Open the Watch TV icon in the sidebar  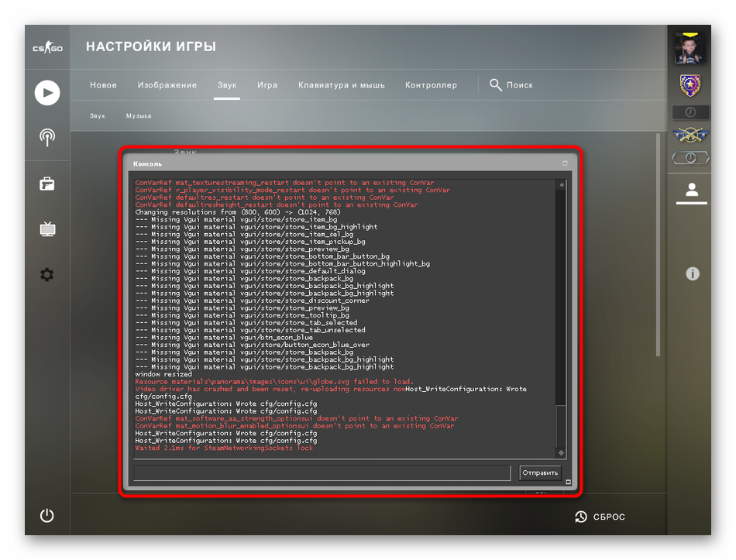click(x=47, y=229)
